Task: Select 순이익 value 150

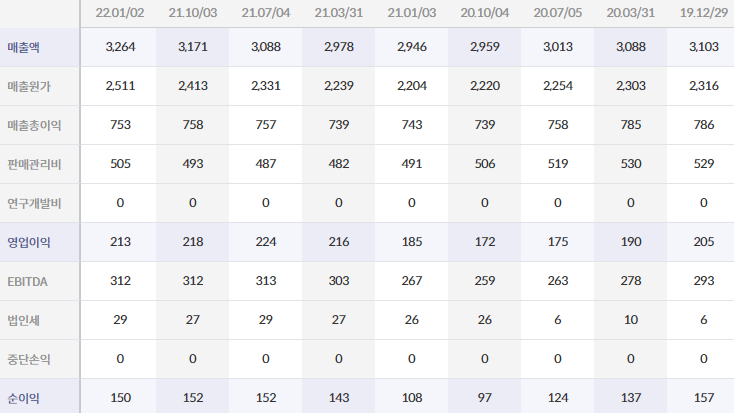Action: (120, 398)
